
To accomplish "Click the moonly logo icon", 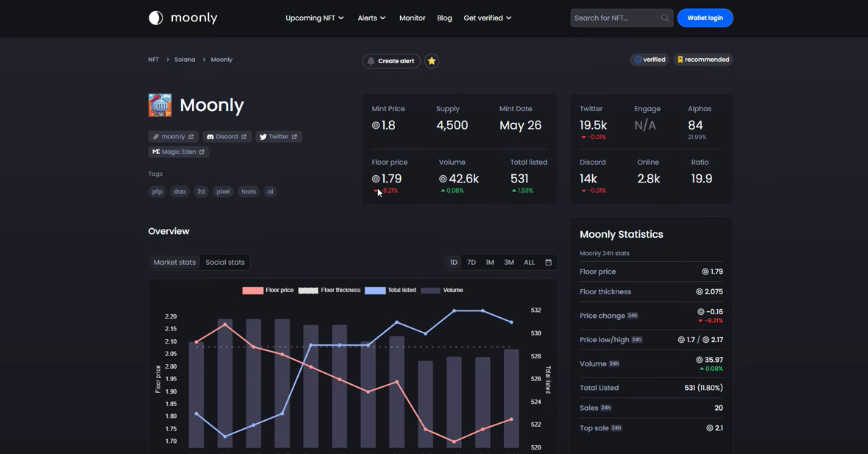I will tap(156, 18).
